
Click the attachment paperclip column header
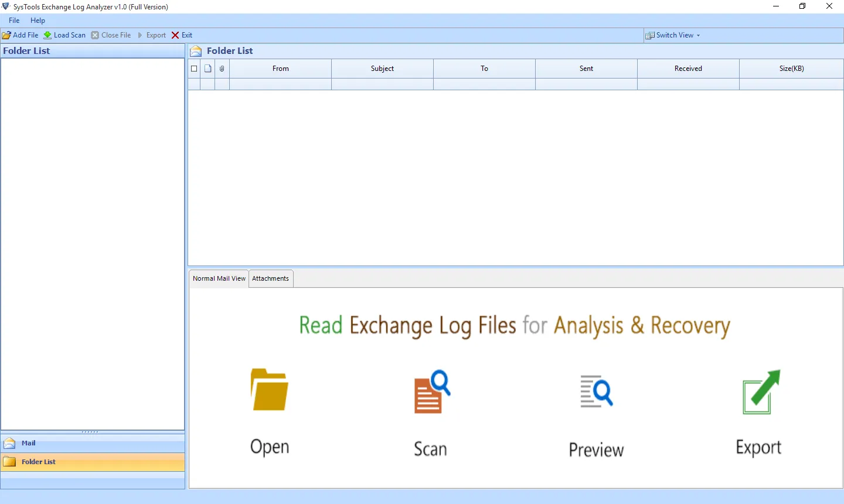(222, 69)
